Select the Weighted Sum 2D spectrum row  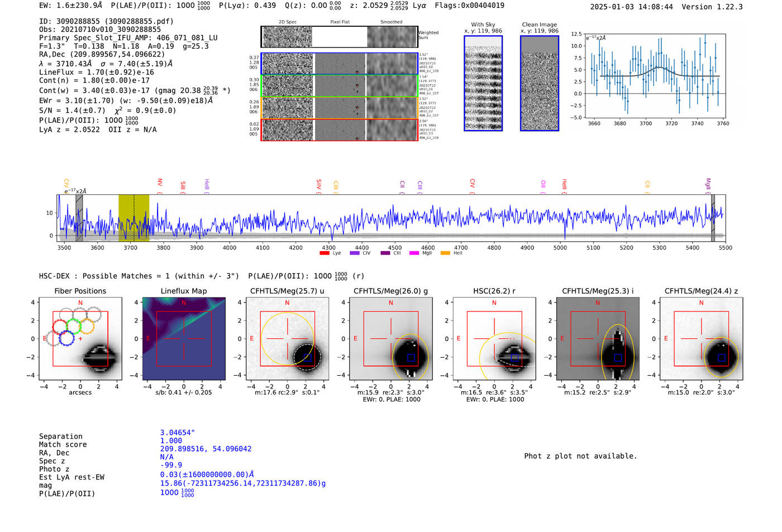coord(339,37)
